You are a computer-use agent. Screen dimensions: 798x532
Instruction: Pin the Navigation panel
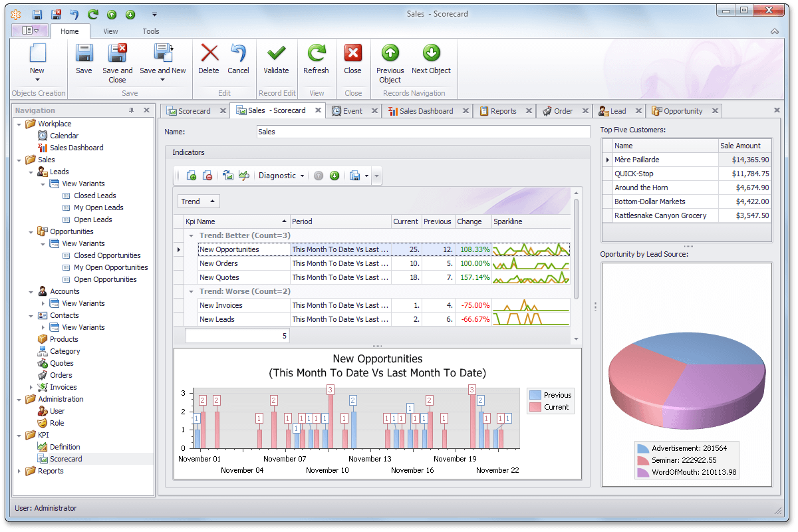[131, 110]
